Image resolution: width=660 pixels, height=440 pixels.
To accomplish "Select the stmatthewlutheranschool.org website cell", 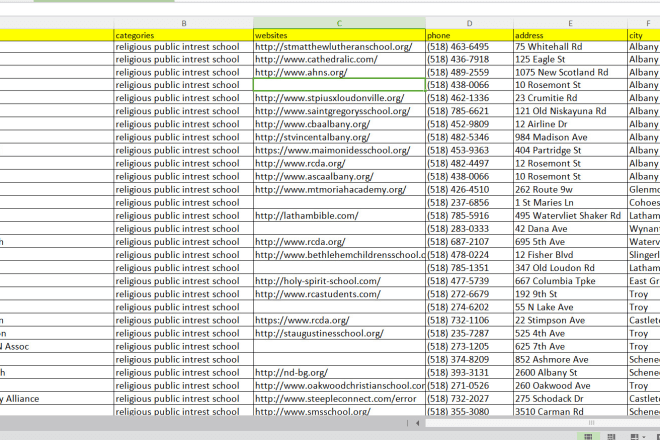I will coord(339,47).
